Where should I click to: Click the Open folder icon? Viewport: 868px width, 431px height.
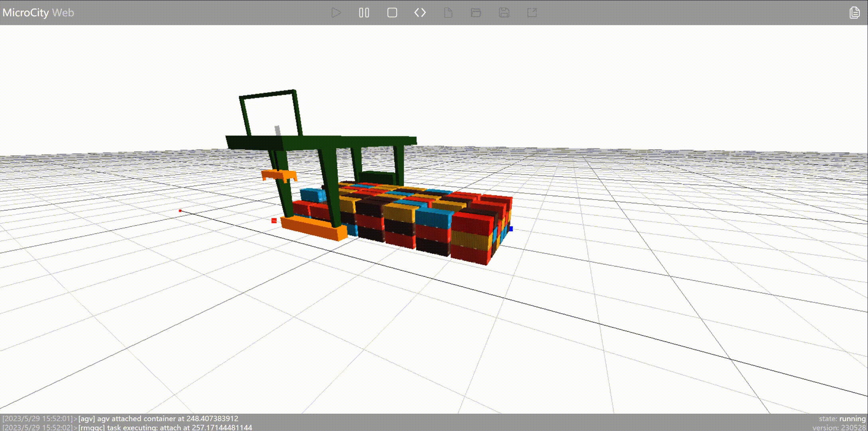point(476,13)
